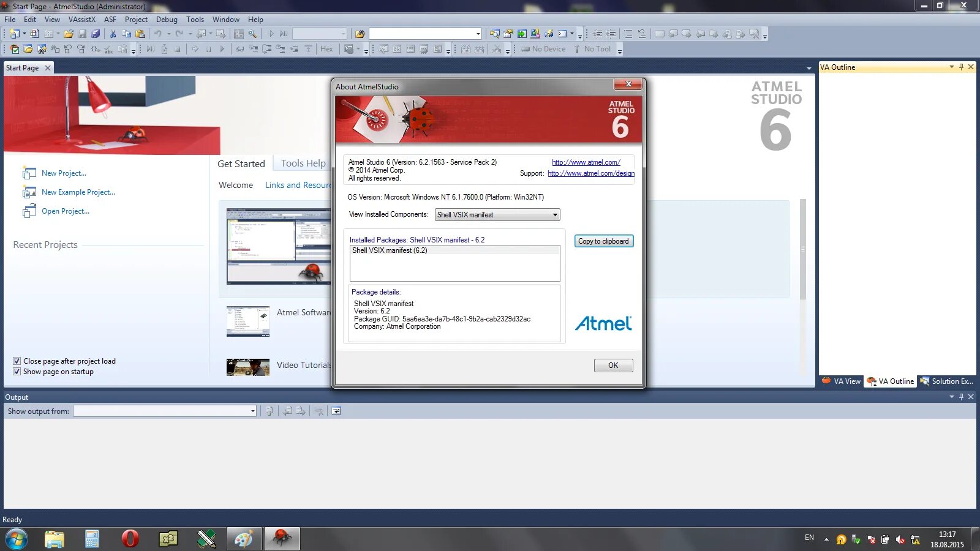Click the Atmel Studio ladybug taskbar icon

(x=282, y=539)
